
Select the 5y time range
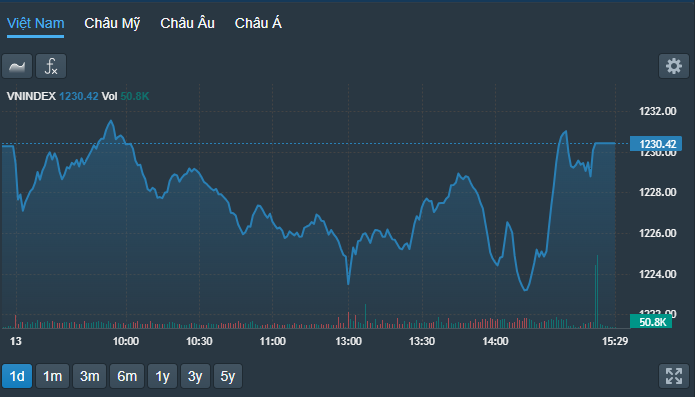228,376
